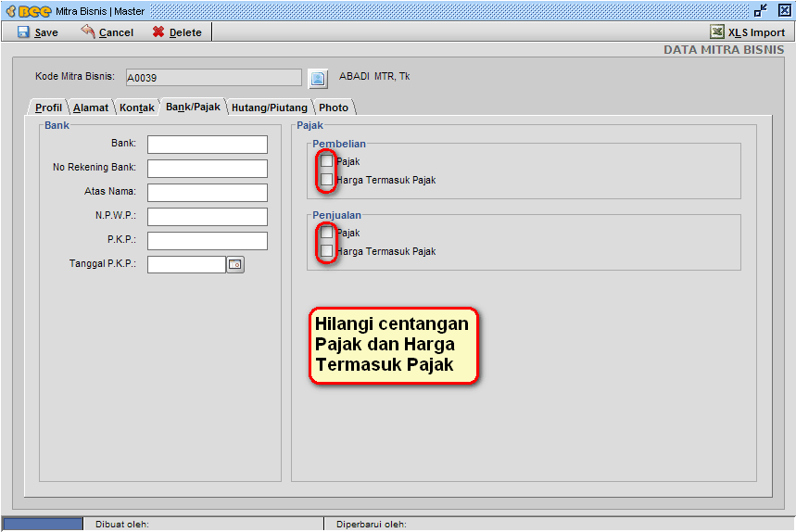Toggle Pajak checkbox under Pembelian

326,161
